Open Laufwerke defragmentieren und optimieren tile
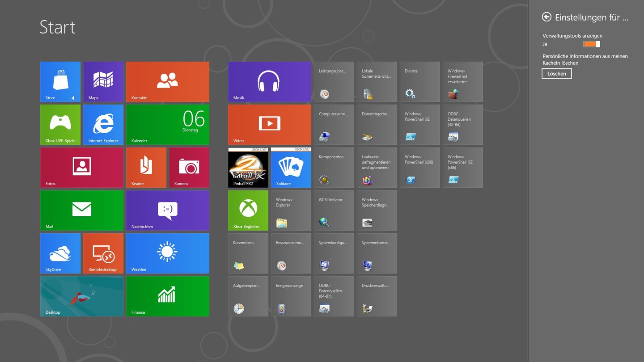Image resolution: width=644 pixels, height=362 pixels. pos(377,168)
